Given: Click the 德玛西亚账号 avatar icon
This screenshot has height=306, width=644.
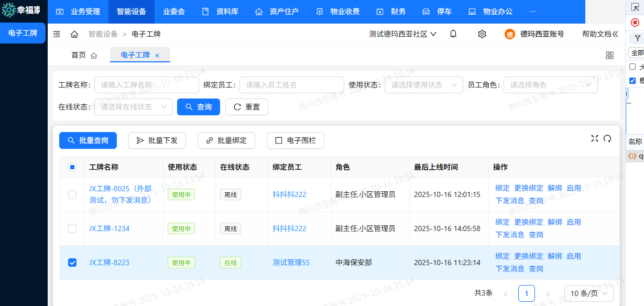Looking at the screenshot, I should (x=510, y=34).
